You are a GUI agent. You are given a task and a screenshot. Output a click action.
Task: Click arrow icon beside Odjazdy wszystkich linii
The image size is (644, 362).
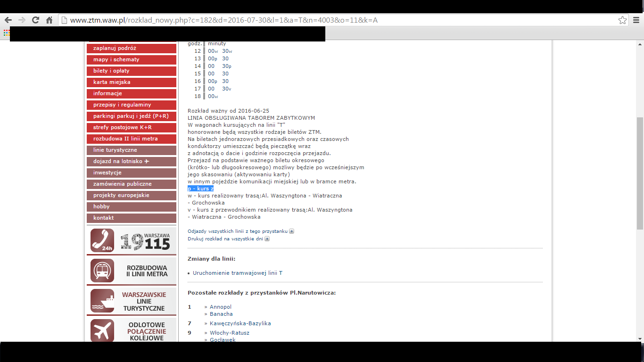coord(291,231)
